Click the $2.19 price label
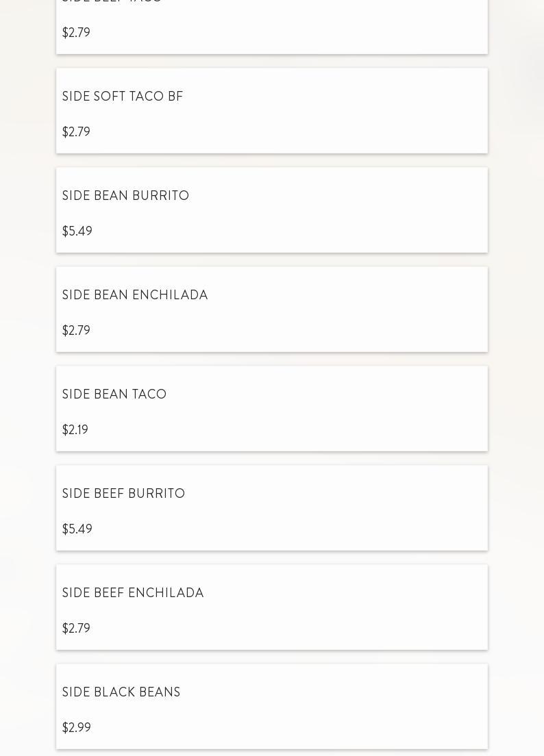544x756 pixels. click(x=75, y=430)
